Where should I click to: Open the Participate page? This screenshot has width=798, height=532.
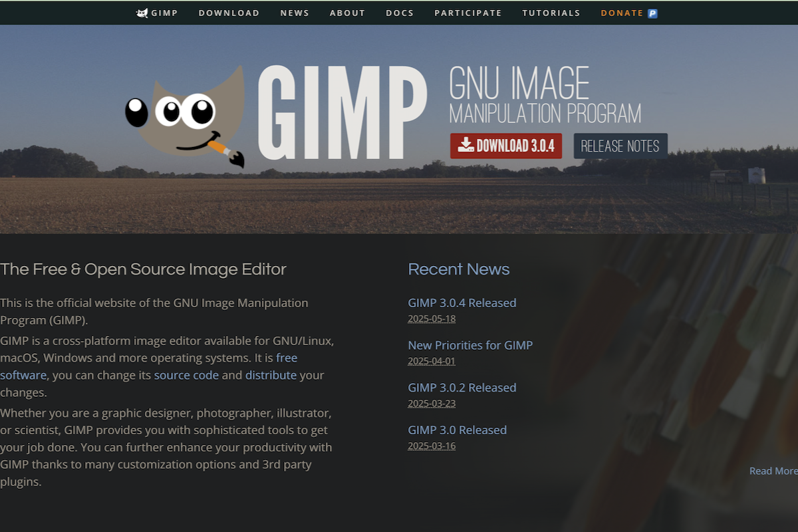[x=468, y=13]
